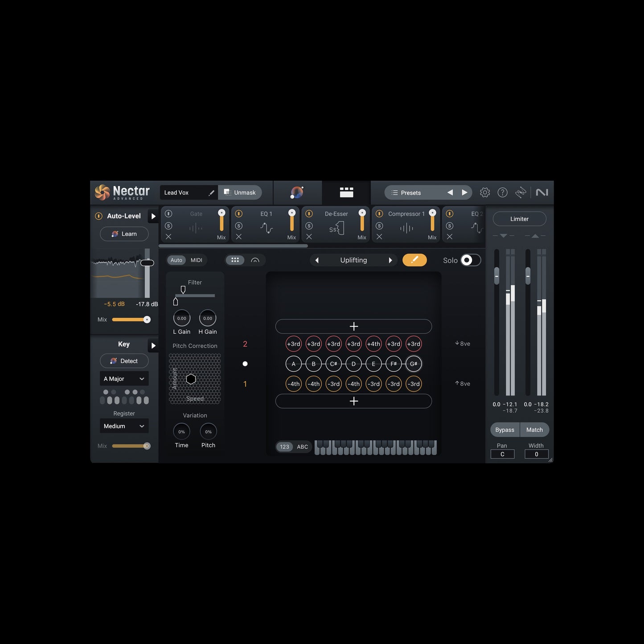Open the A Major key dropdown
The height and width of the screenshot is (644, 644).
point(124,379)
